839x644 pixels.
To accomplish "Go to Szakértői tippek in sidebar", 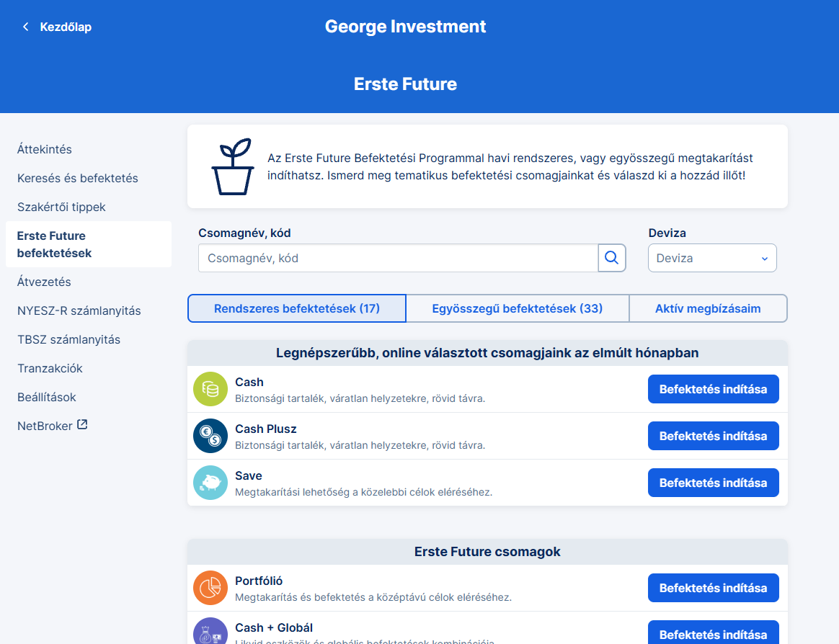I will click(61, 207).
